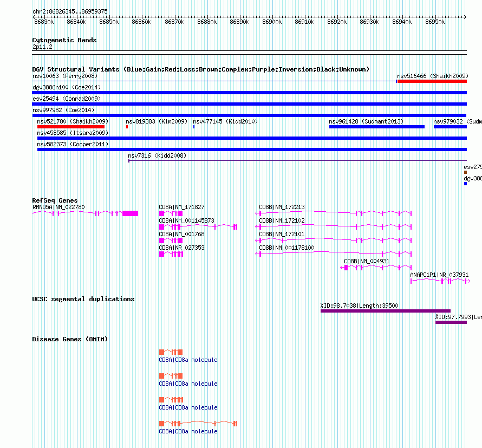Open the CD8B|NM_172102 transcript label
Screen dimensions: 482x448
tap(282, 221)
